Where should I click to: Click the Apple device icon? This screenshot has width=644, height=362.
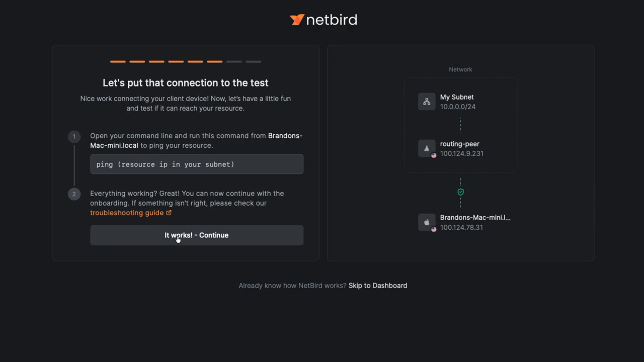[x=427, y=222]
